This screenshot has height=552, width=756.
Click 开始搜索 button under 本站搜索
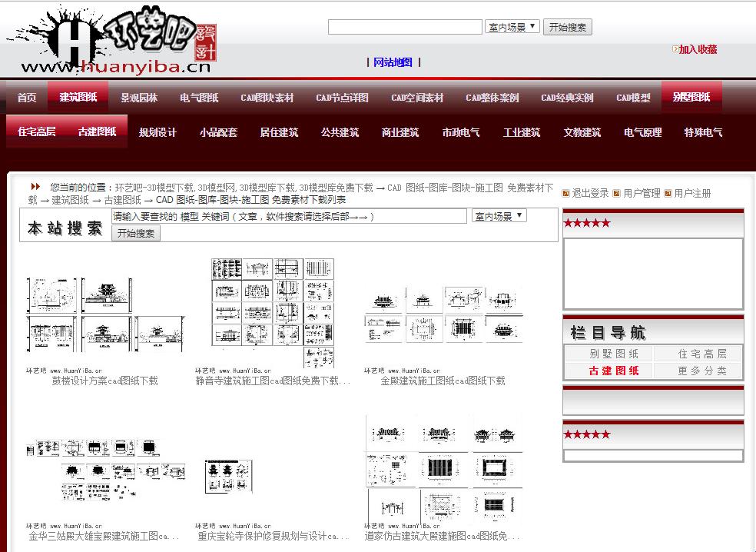pos(136,233)
